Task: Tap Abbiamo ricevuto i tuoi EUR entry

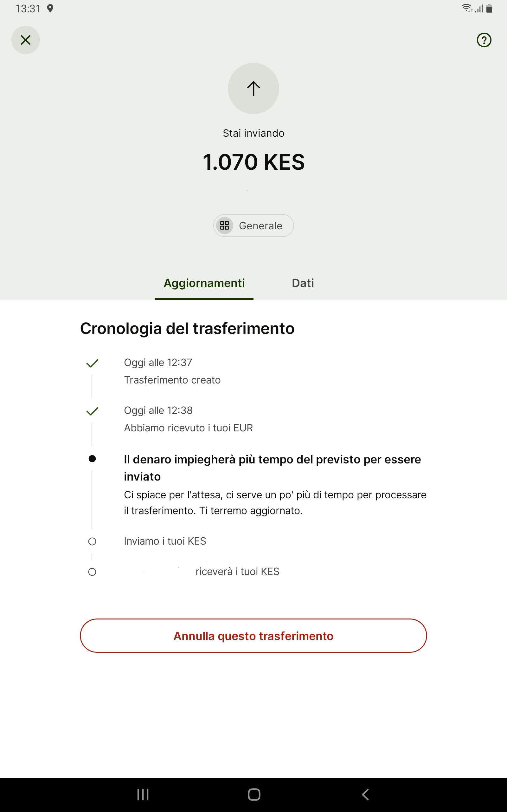Action: [x=189, y=428]
